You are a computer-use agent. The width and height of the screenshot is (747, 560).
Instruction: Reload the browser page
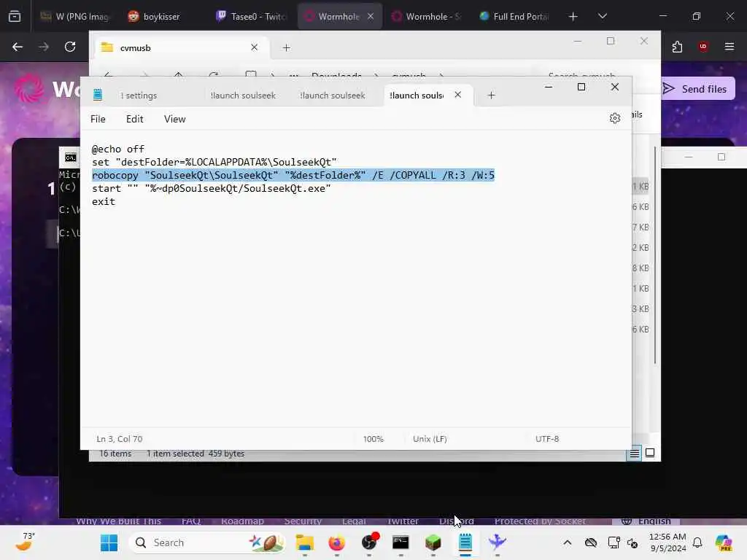tap(70, 47)
